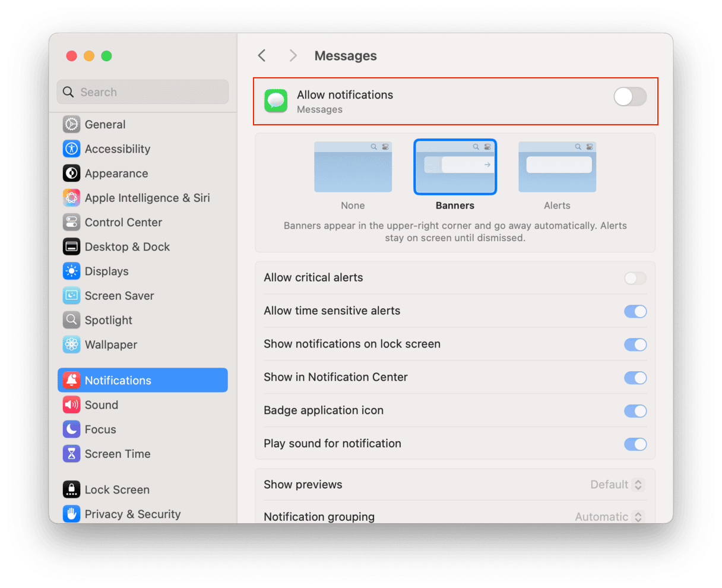Select Lock Screen in sidebar
The width and height of the screenshot is (722, 588).
(142, 489)
